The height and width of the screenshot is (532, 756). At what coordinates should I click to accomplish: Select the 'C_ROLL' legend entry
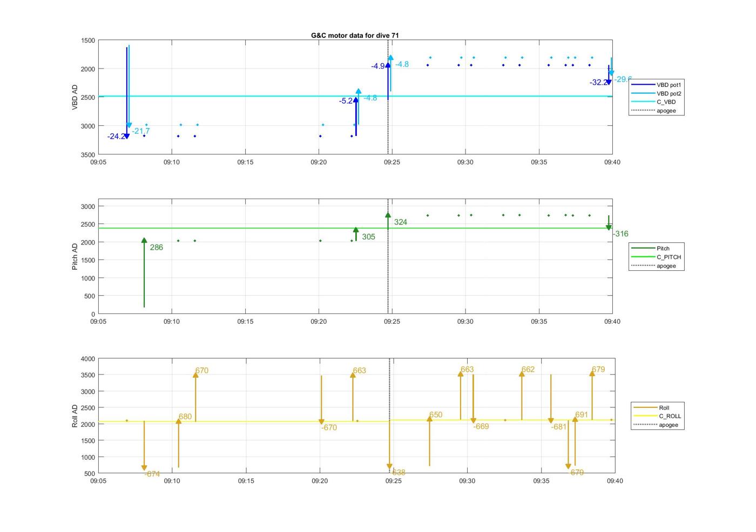pyautogui.click(x=658, y=416)
